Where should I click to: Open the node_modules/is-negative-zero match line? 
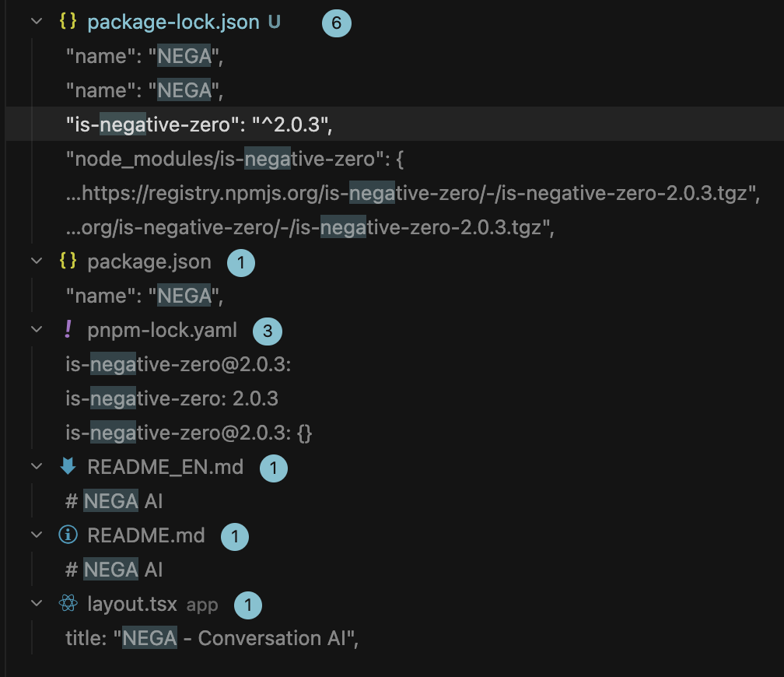232,159
